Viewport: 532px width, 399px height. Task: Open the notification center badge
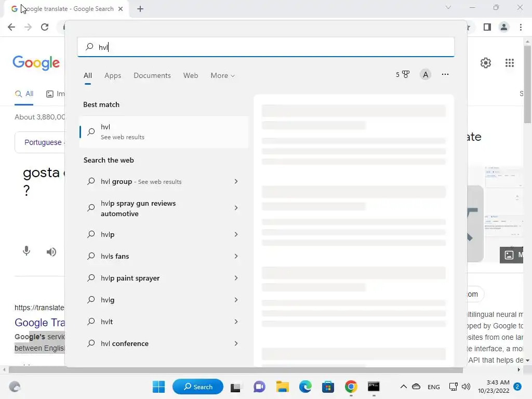[x=517, y=387]
